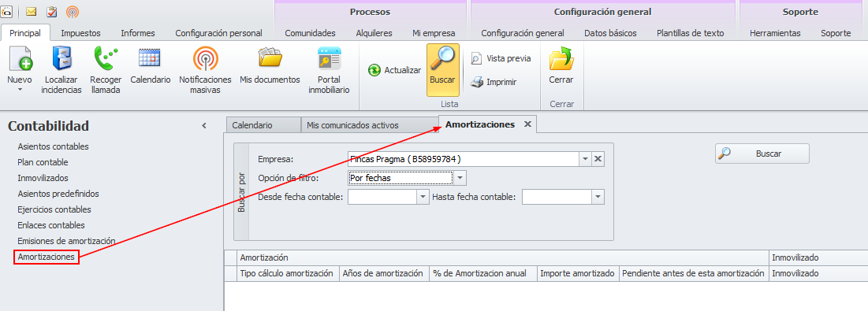The height and width of the screenshot is (311, 868).
Task: Switch to the Principal ribbon tab
Action: click(25, 33)
